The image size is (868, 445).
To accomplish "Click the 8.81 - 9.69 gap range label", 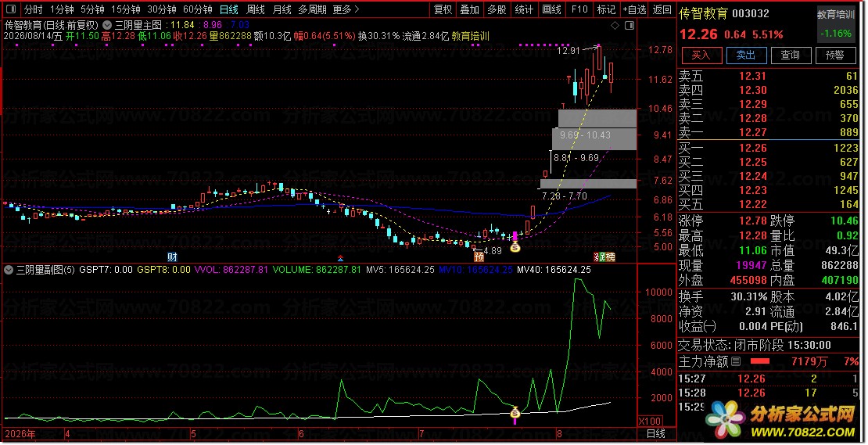I will (576, 158).
